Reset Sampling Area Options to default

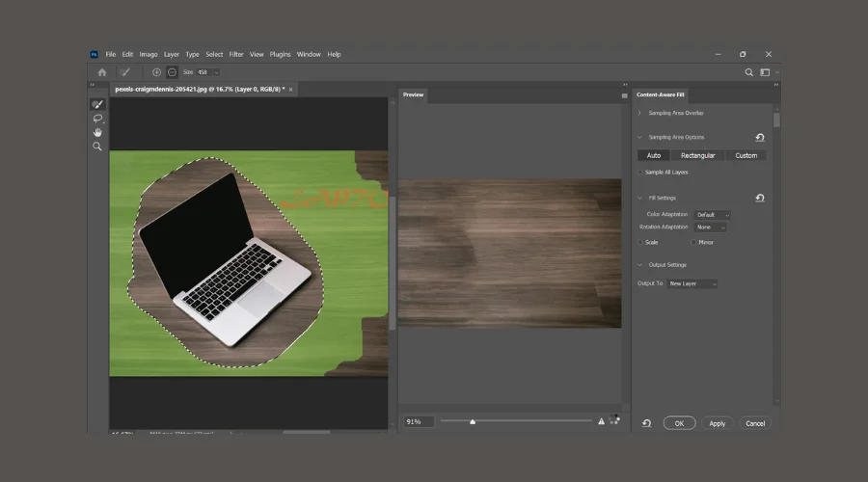760,137
